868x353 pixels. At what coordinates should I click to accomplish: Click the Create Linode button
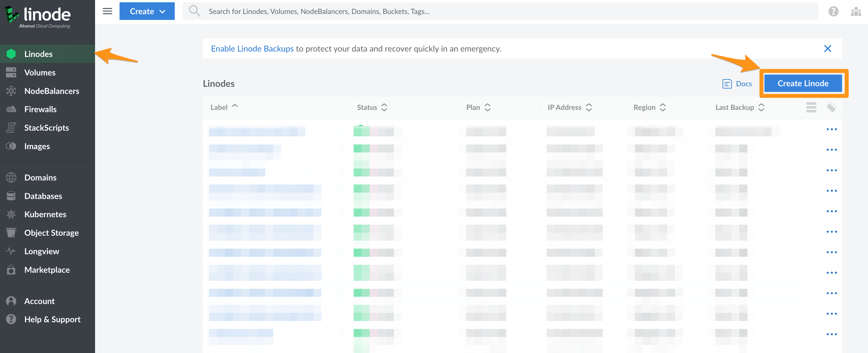pos(803,83)
